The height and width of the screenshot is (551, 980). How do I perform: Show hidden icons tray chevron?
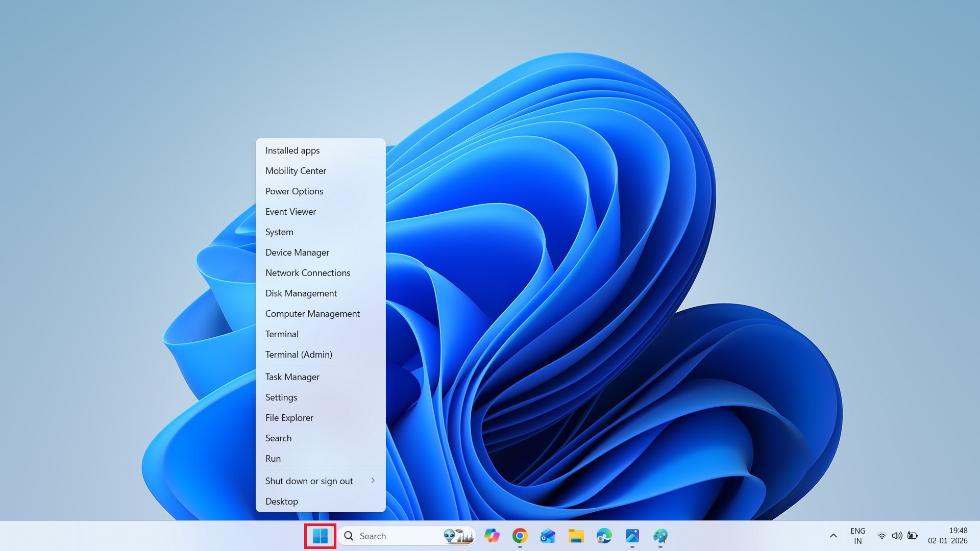tap(833, 536)
